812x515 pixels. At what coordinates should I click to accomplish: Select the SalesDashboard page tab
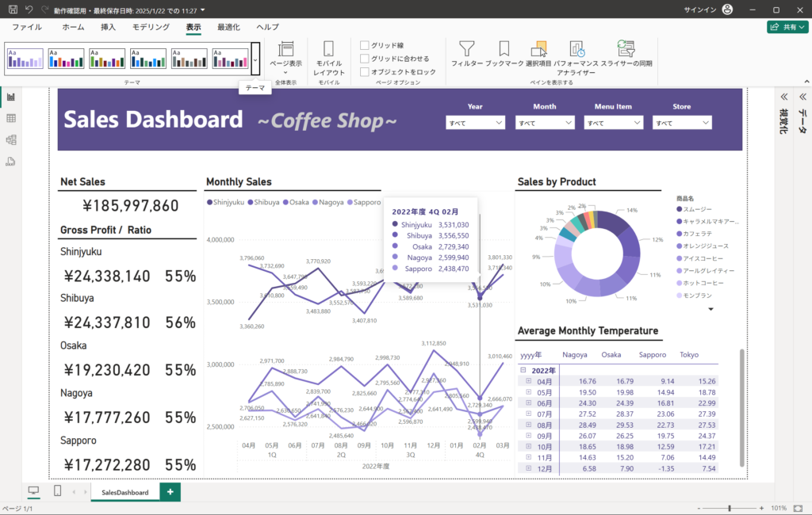coord(125,492)
